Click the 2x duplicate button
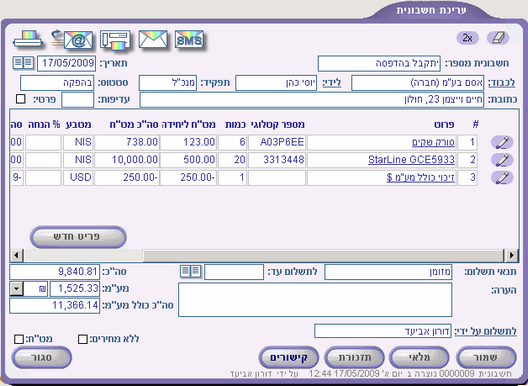 pyautogui.click(x=467, y=38)
